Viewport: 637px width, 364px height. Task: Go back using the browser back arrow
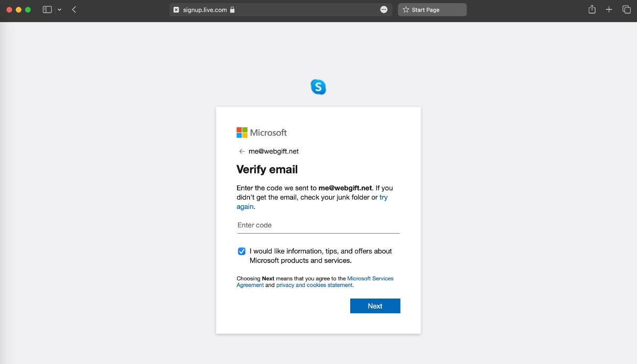[74, 9]
